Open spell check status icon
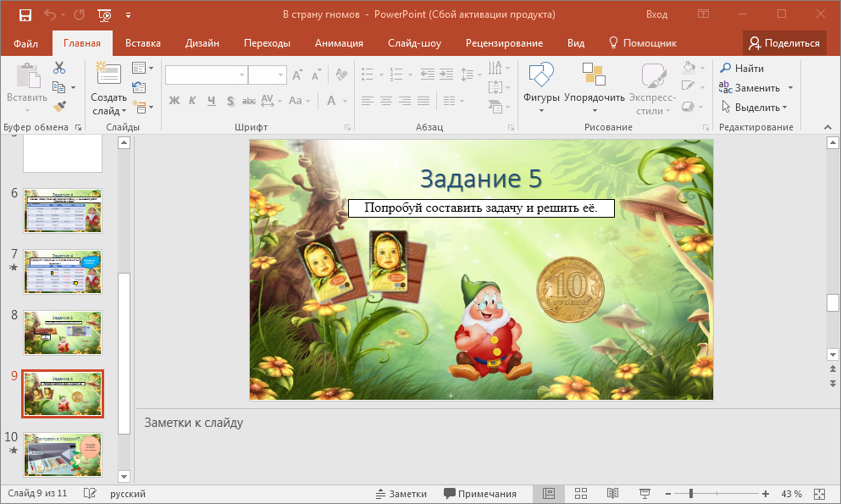 (90, 493)
